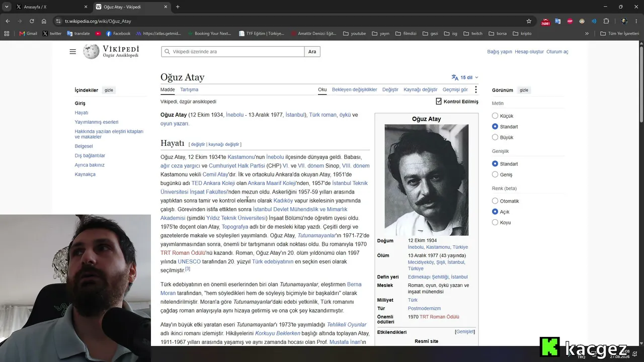This screenshot has height=362, width=644.
Task: Click the Hesap oluştur link
Action: coord(529,52)
